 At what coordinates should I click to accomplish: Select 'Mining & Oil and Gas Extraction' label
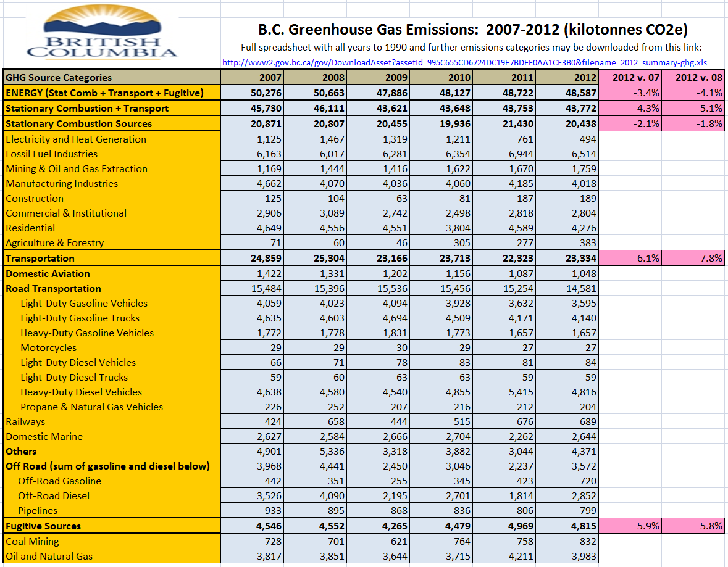click(x=112, y=168)
